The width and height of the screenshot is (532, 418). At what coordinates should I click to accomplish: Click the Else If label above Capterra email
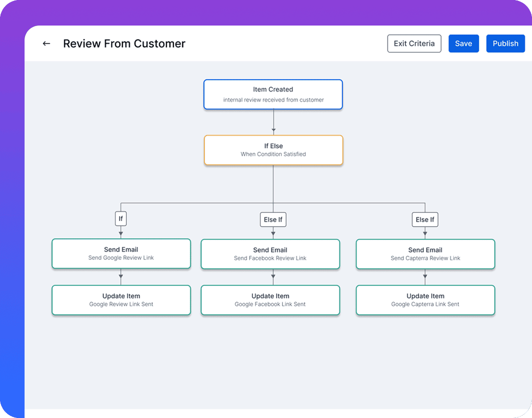coord(425,220)
